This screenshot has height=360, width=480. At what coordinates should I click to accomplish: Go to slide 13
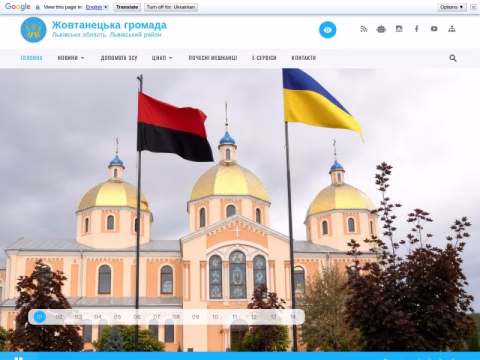pos(273,317)
